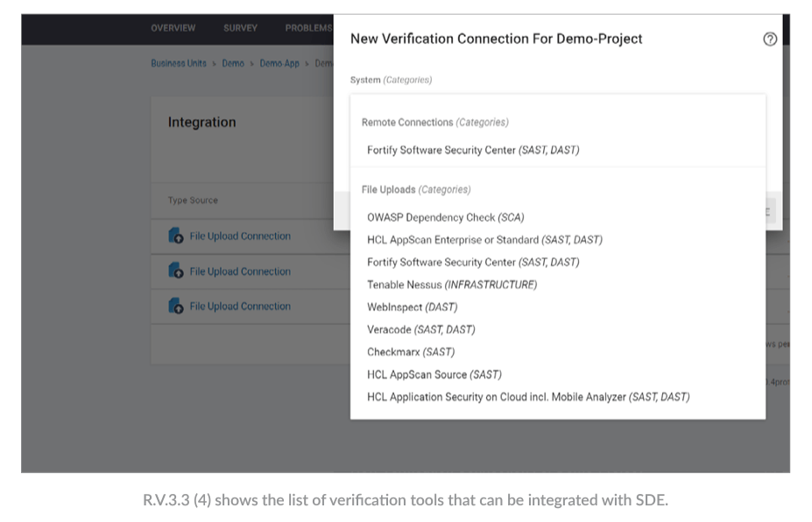
Task: Click the second File Upload Connection text
Action: 240,272
